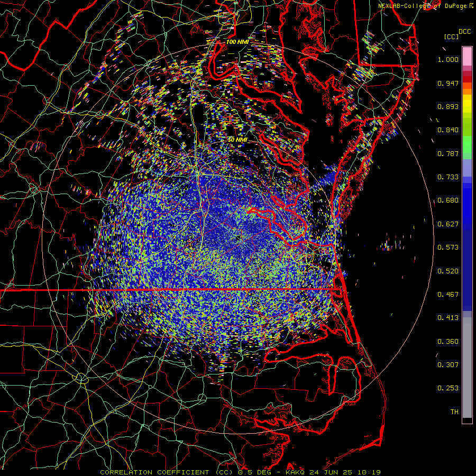
Task: Click the 1.000 color scale value
Action: coord(448,59)
